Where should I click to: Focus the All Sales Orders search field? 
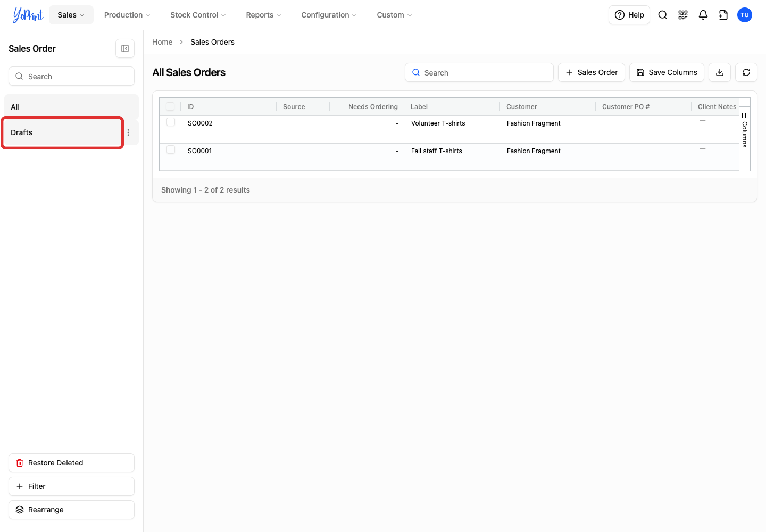coord(479,72)
